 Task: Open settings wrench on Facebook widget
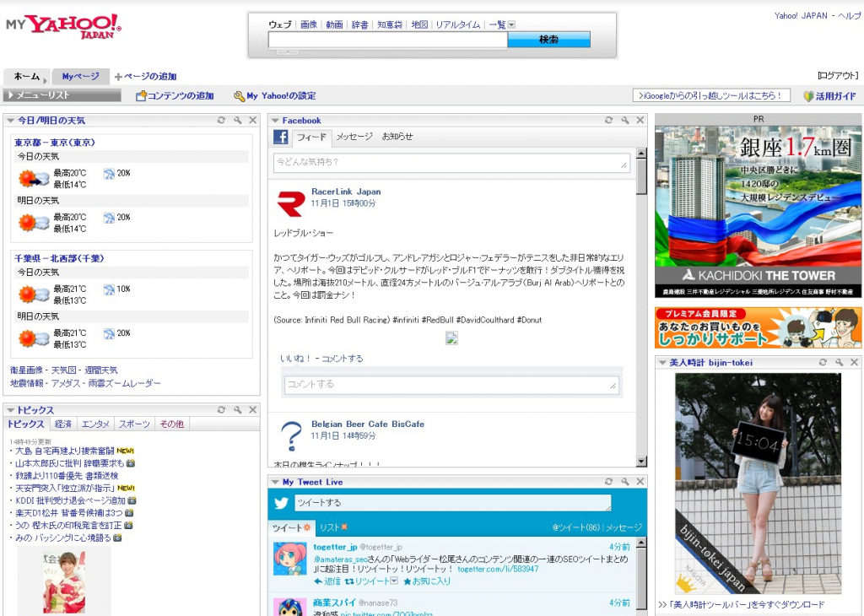(624, 121)
